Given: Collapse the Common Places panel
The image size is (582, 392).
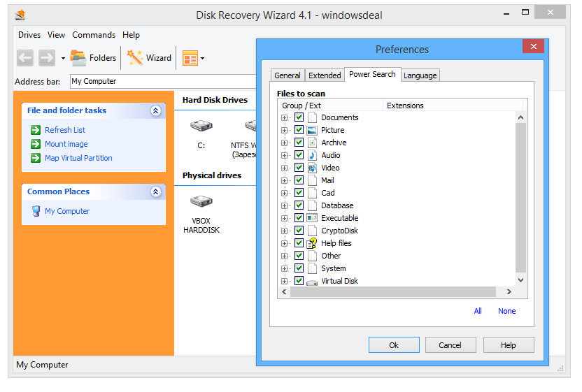Looking at the screenshot, I should 155,191.
